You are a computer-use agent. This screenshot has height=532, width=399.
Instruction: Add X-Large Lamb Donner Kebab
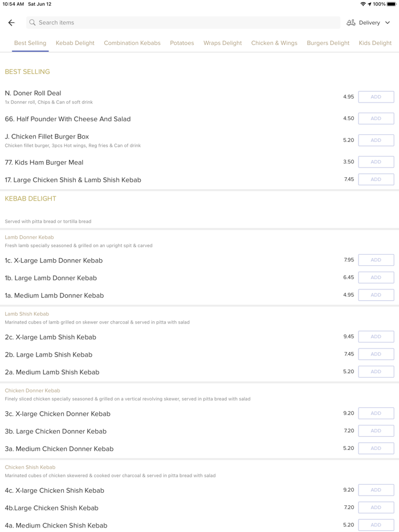point(376,260)
